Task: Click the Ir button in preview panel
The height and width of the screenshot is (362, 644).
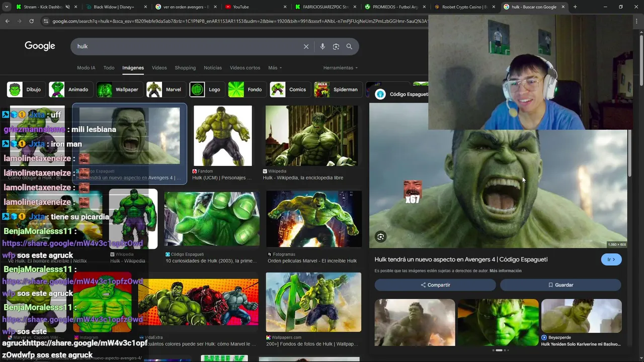Action: (x=611, y=259)
